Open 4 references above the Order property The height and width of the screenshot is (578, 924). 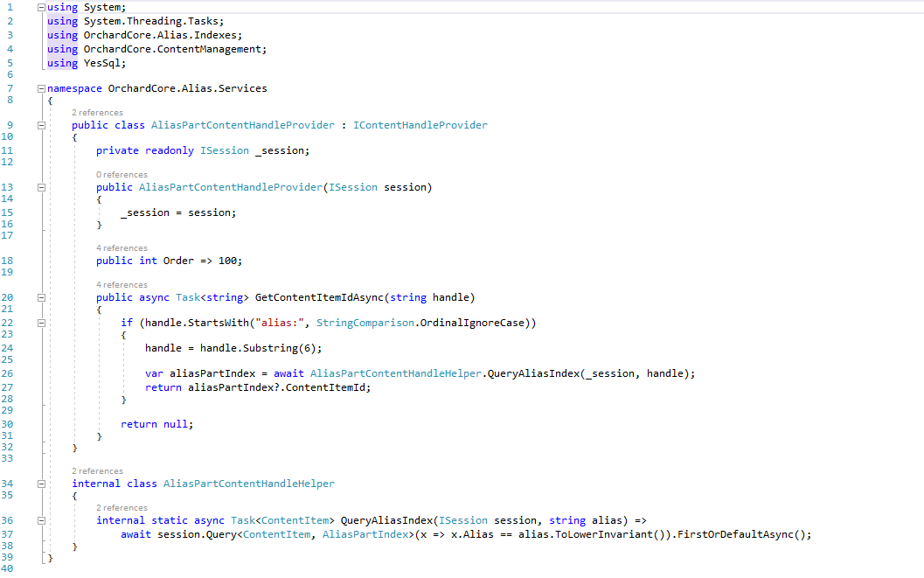[122, 248]
